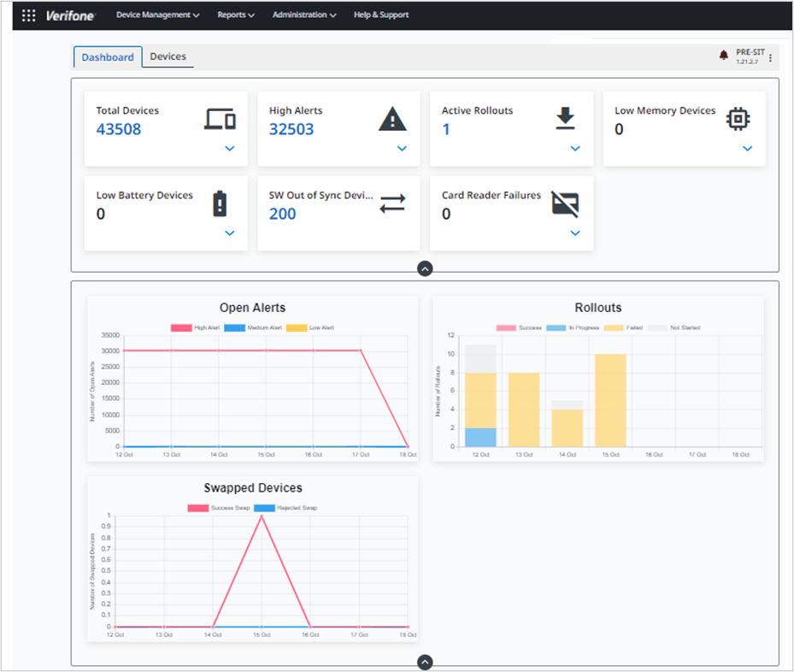This screenshot has height=672, width=794.
Task: Select the Low Memory Devices chip icon
Action: 738,118
